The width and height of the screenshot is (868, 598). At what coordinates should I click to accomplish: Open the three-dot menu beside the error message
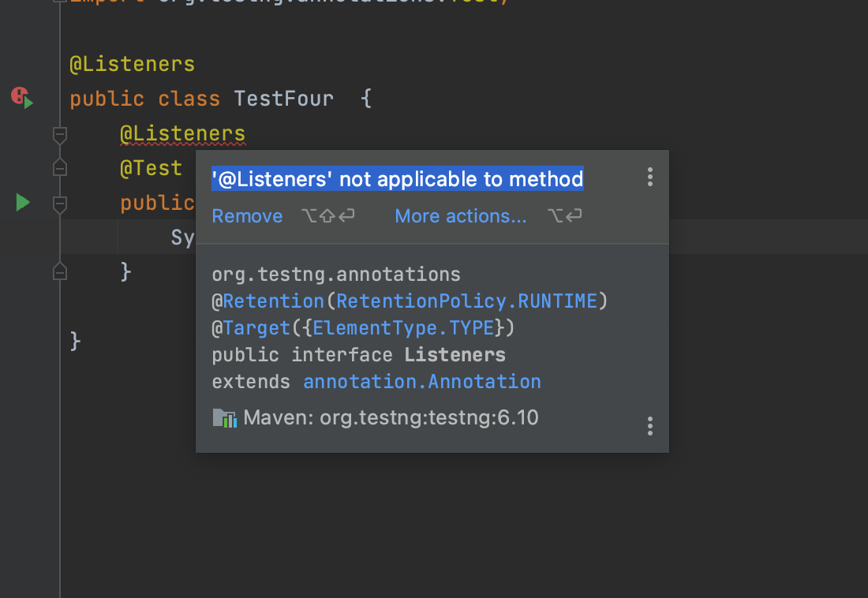pyautogui.click(x=649, y=177)
